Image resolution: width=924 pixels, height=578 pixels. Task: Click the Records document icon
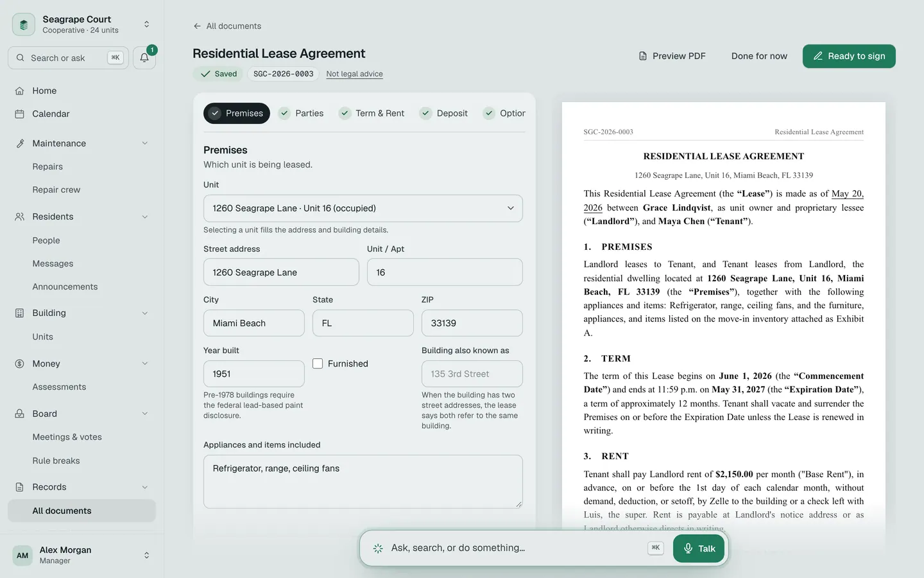click(20, 487)
